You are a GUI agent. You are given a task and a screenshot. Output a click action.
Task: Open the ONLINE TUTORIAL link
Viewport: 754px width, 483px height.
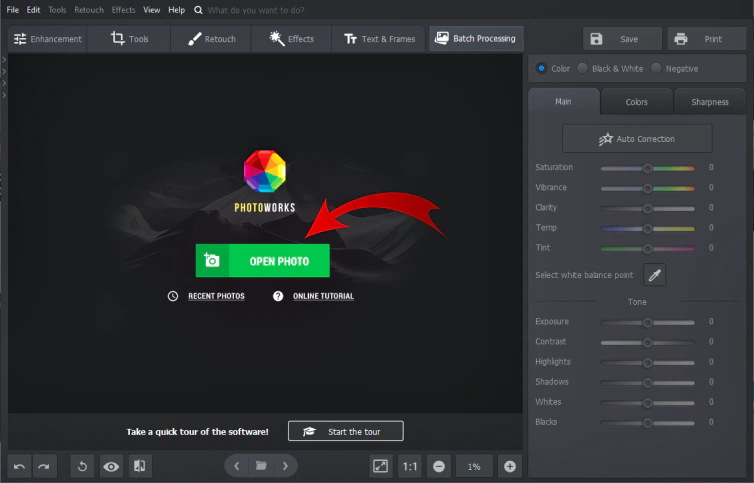tap(323, 296)
